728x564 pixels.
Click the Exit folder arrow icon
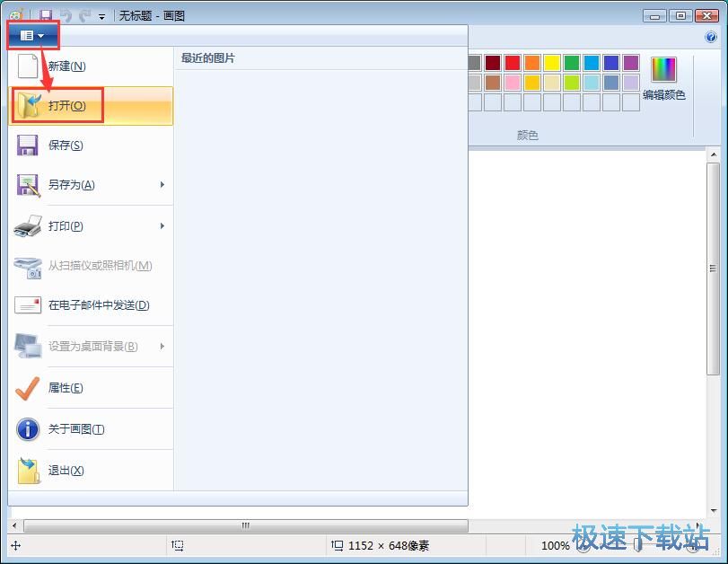(x=29, y=471)
